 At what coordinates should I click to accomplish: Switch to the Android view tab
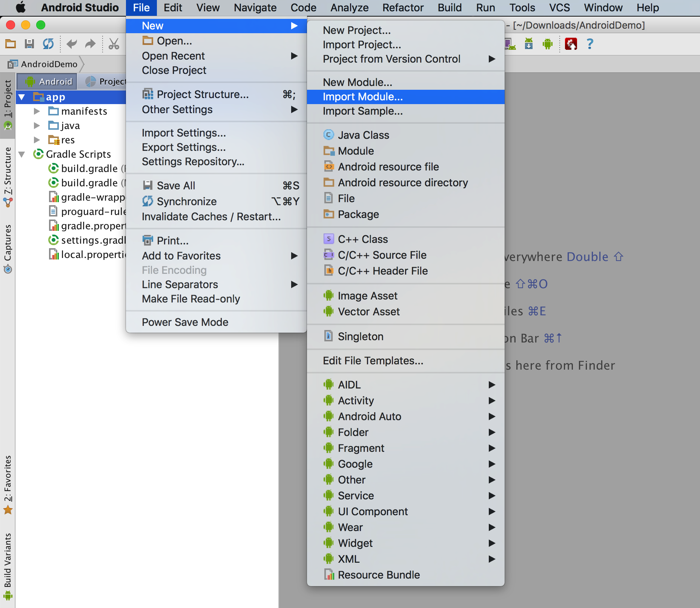[x=47, y=81]
